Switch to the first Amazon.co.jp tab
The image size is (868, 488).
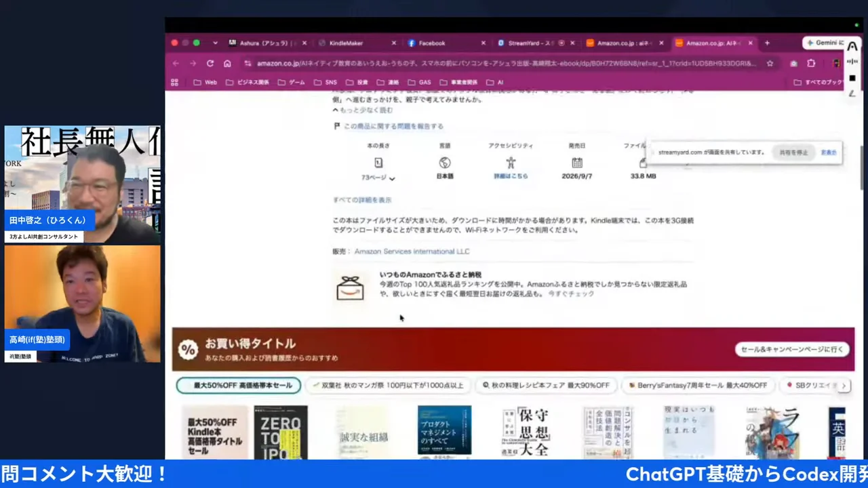point(620,43)
